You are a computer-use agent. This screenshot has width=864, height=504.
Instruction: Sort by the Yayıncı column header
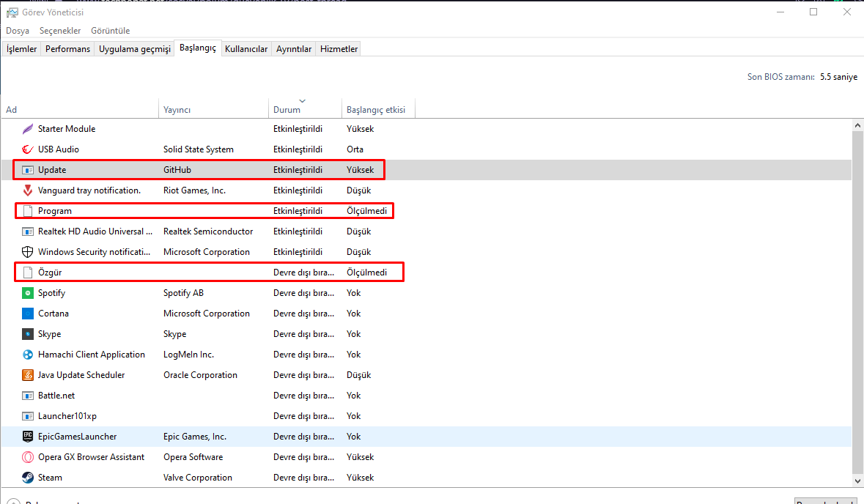pos(214,108)
